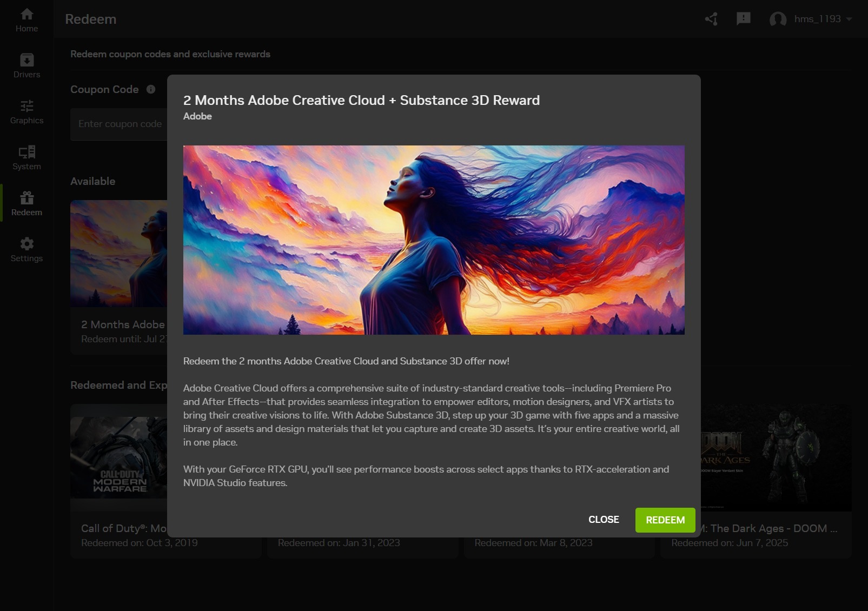Image resolution: width=868 pixels, height=611 pixels.
Task: Open Settings from the sidebar menu
Action: (x=26, y=249)
